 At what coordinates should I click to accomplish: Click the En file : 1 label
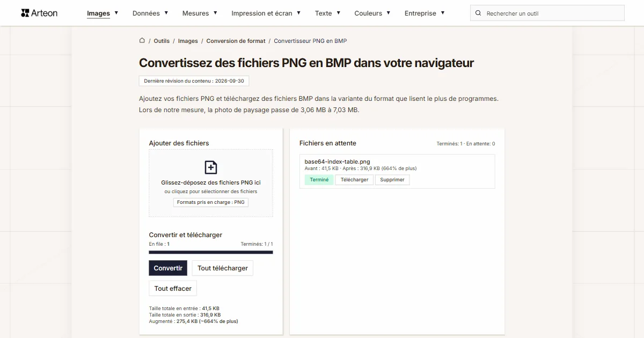159,244
